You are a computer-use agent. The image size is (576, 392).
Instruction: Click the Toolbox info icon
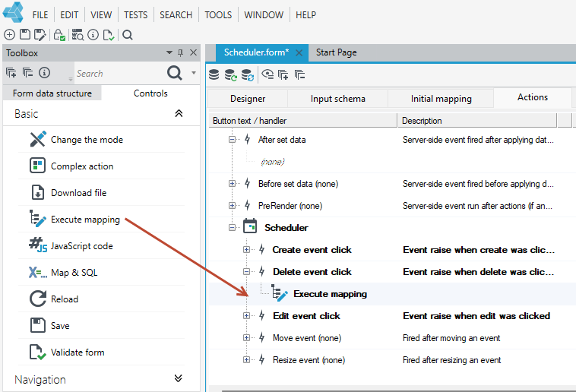click(x=44, y=73)
